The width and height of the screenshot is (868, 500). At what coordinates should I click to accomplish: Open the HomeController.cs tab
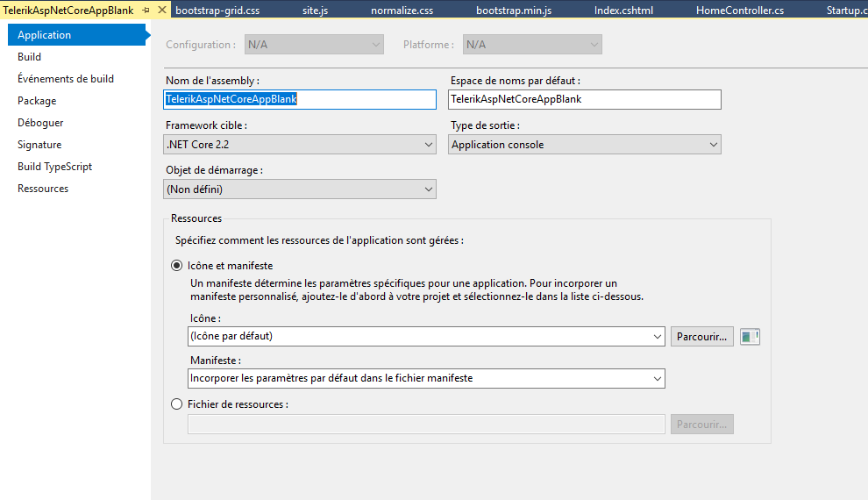739,11
